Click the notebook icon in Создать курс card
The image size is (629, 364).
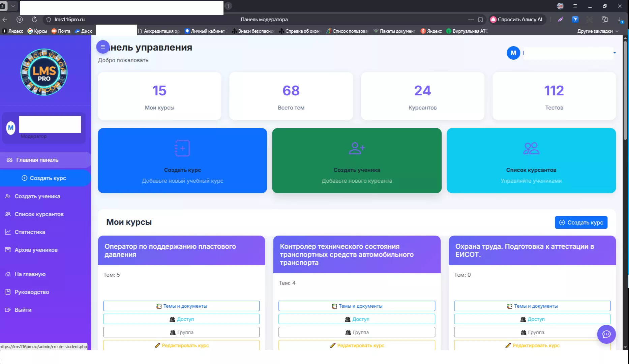coord(182,148)
